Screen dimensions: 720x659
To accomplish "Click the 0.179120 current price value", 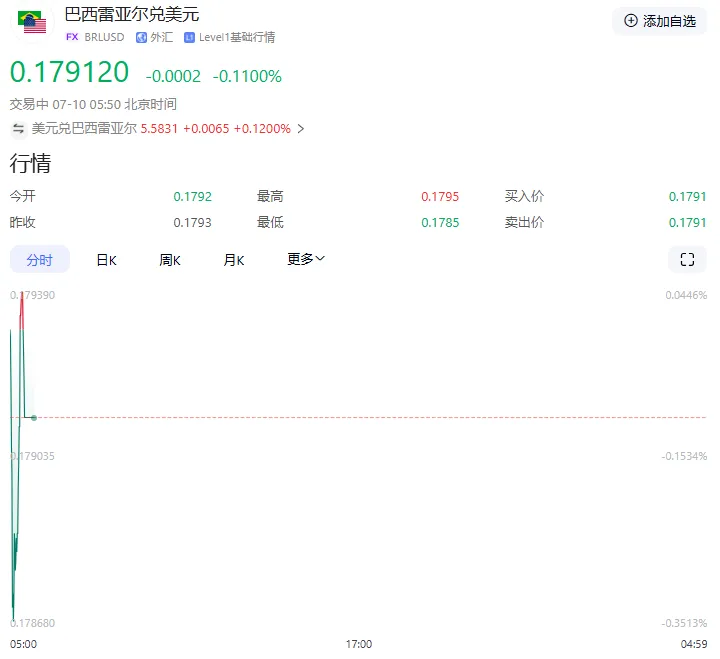I will (x=69, y=73).
